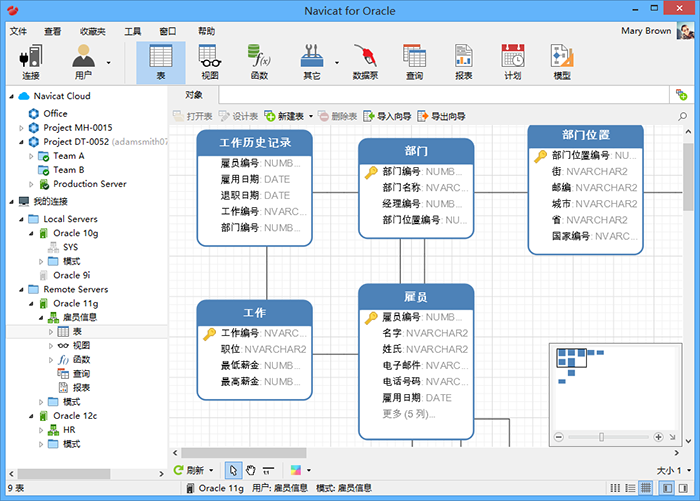This screenshot has height=501, width=700.
Task: Click Mary Brown's avatar picture
Action: tap(685, 31)
